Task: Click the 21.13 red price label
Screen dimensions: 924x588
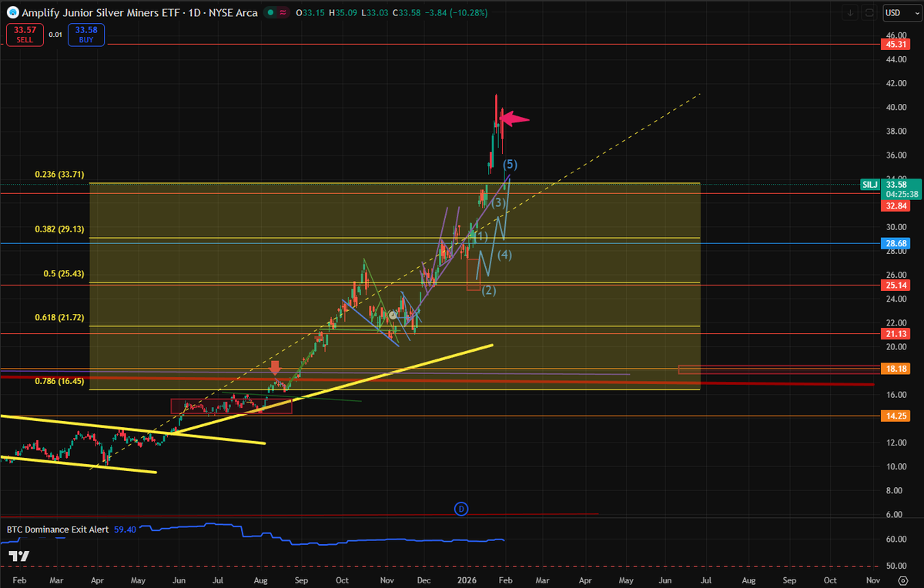Action: 896,334
